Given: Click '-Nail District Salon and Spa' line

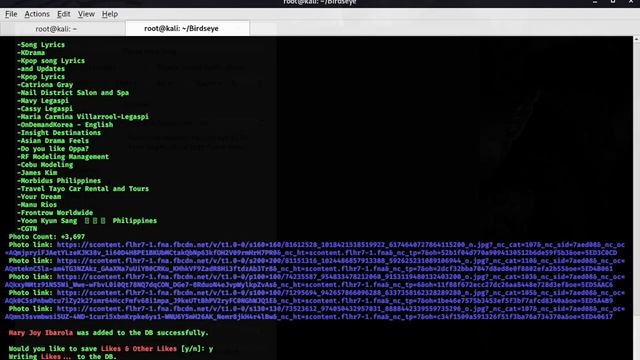Looking at the screenshot, I should point(73,93).
